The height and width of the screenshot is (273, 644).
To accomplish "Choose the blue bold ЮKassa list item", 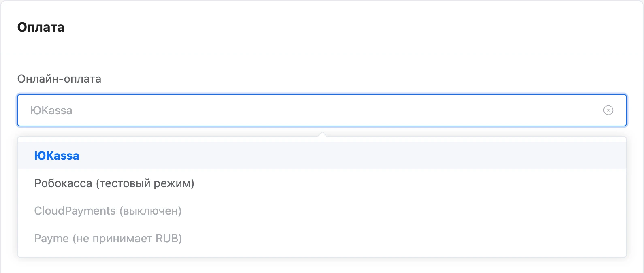I will pyautogui.click(x=57, y=156).
